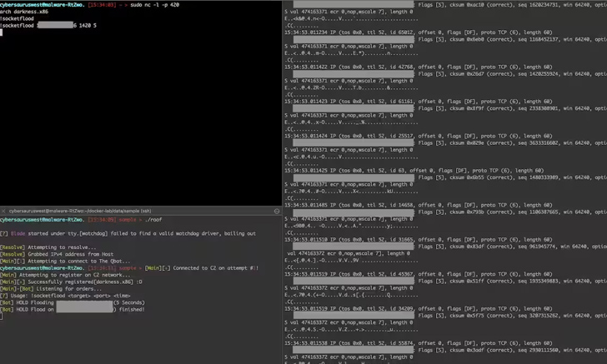Click the block cursor in bottom-left pane
607x364 pixels.
pos(1,317)
